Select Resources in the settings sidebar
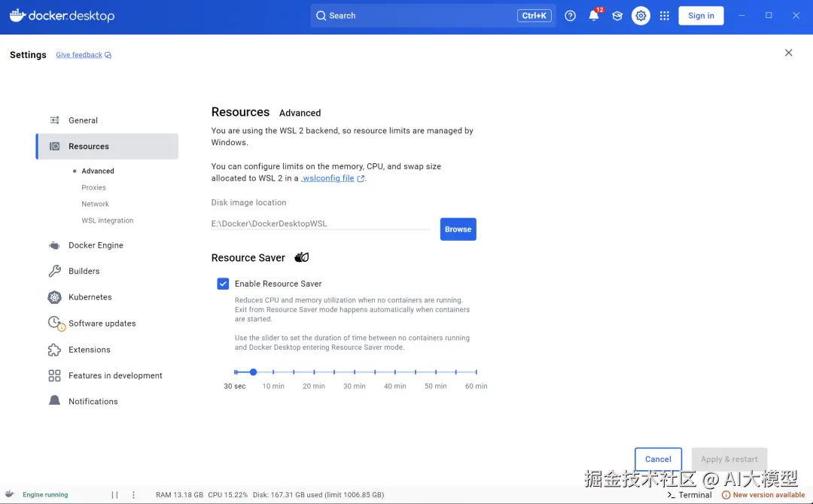Viewport: 813px width, 504px height. (108, 146)
